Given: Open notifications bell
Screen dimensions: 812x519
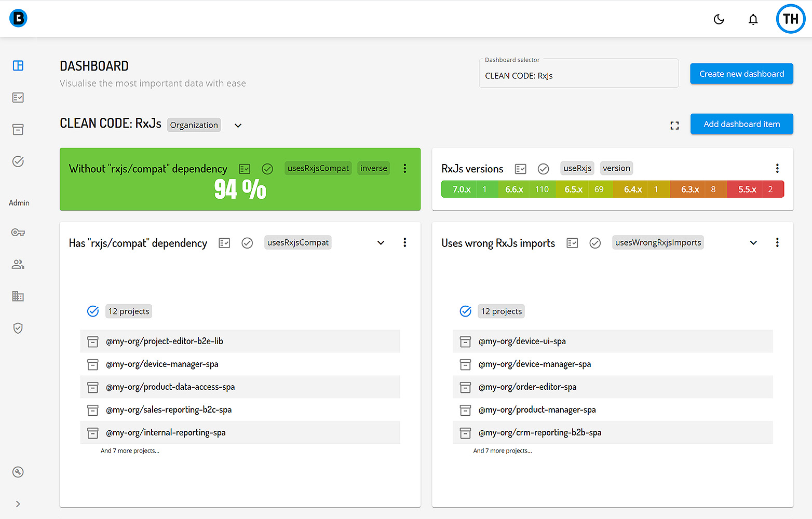Looking at the screenshot, I should [753, 19].
